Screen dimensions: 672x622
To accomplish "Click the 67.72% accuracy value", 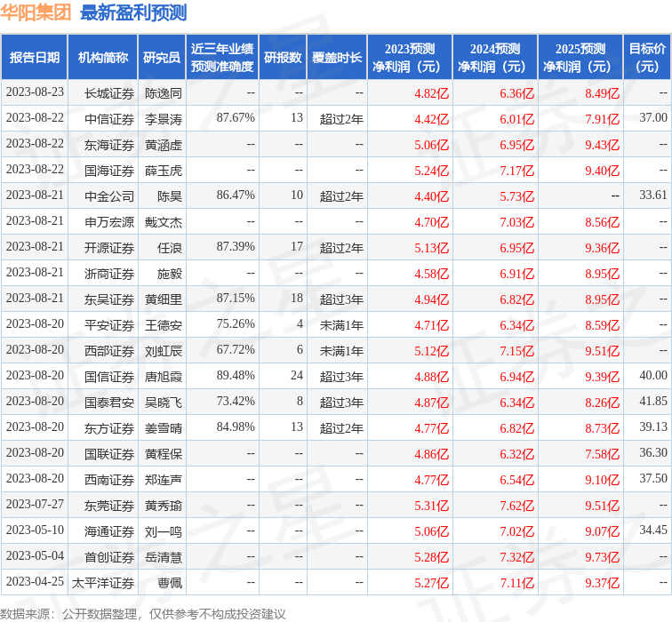I will [x=236, y=349].
